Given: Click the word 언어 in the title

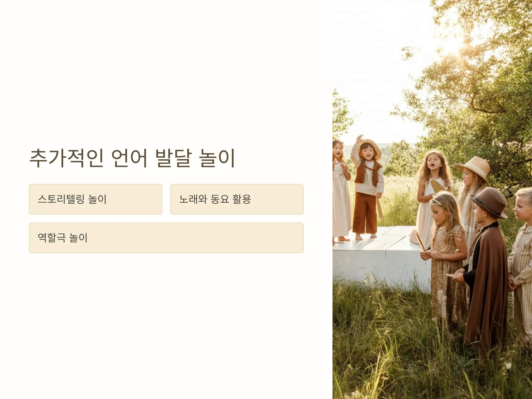Looking at the screenshot, I should pyautogui.click(x=129, y=158).
